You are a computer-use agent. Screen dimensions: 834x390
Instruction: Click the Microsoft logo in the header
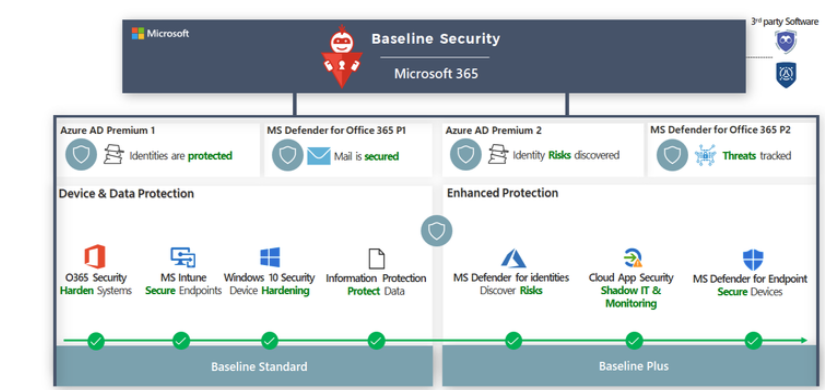[x=160, y=34]
